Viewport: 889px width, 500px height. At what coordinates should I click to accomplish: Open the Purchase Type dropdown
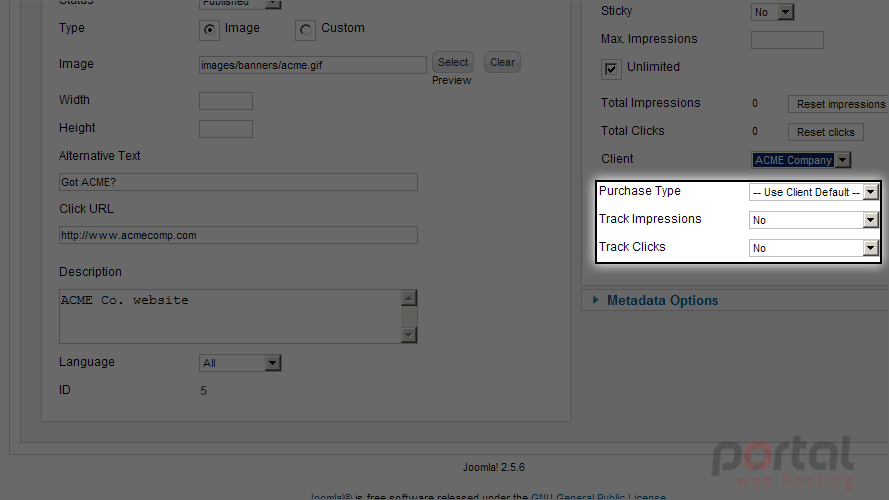tap(814, 192)
